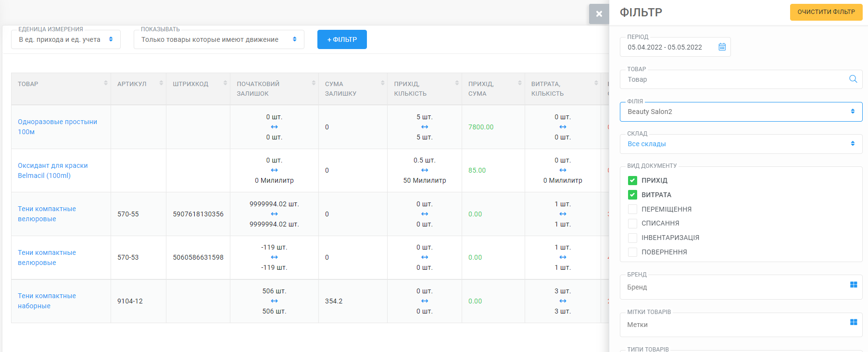Check the ПОВЕРНЕННЯ document type
Viewport: 868px width, 352px height.
(x=632, y=252)
